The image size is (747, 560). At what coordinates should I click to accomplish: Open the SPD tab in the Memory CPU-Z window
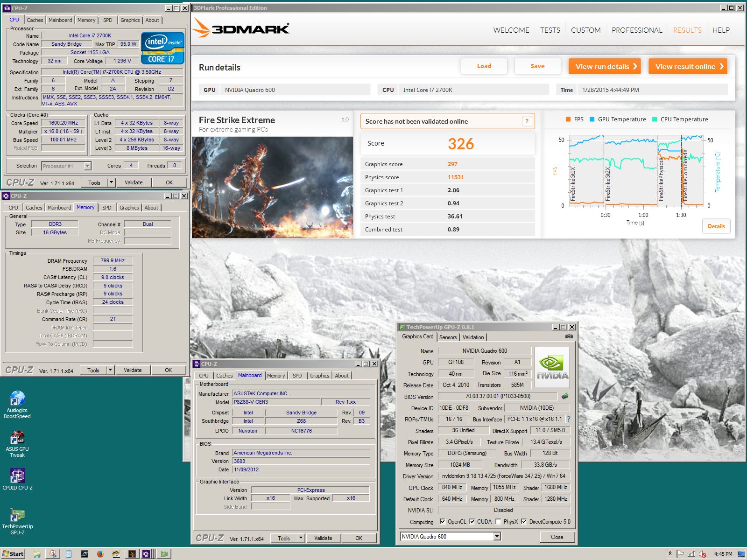[107, 208]
